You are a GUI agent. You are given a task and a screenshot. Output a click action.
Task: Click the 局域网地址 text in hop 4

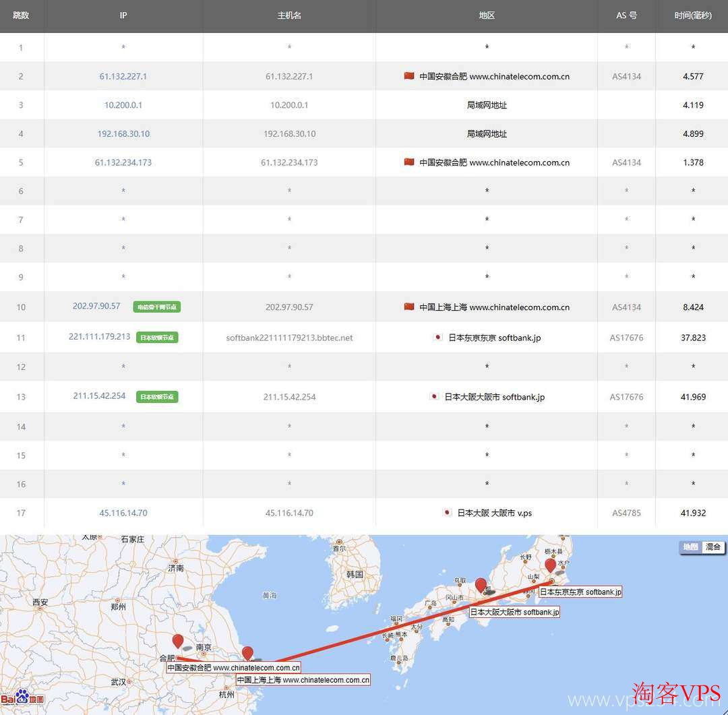[487, 133]
